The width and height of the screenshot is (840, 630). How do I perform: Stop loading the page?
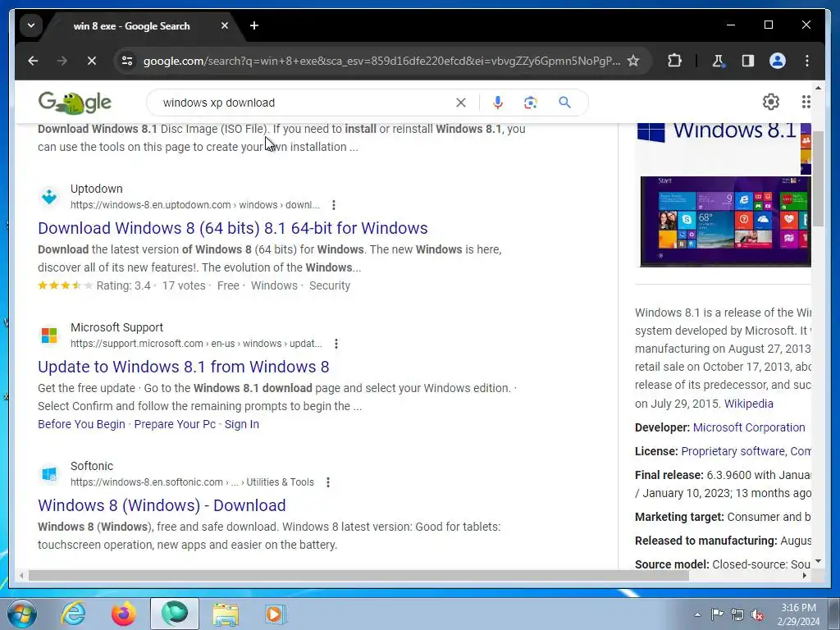click(92, 61)
